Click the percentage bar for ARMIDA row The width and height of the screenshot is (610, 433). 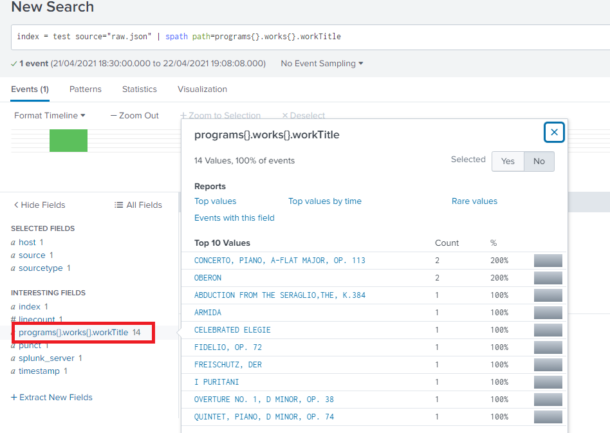point(548,312)
